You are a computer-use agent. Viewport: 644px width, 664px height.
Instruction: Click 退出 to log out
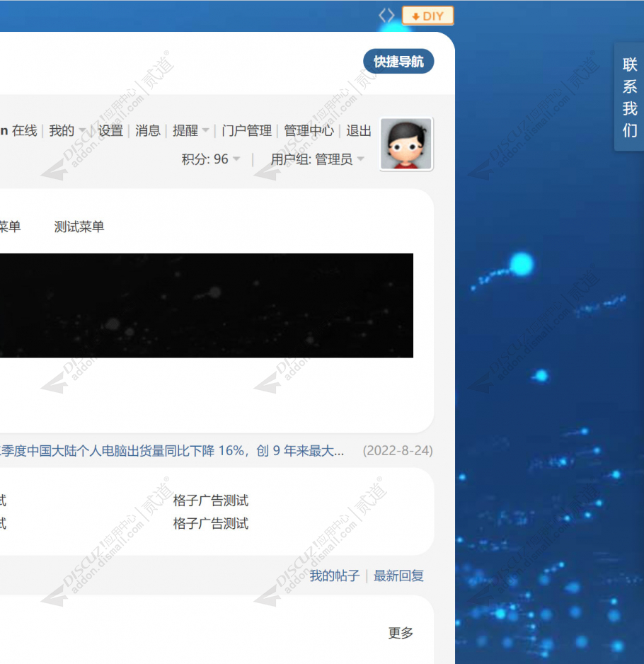point(359,130)
